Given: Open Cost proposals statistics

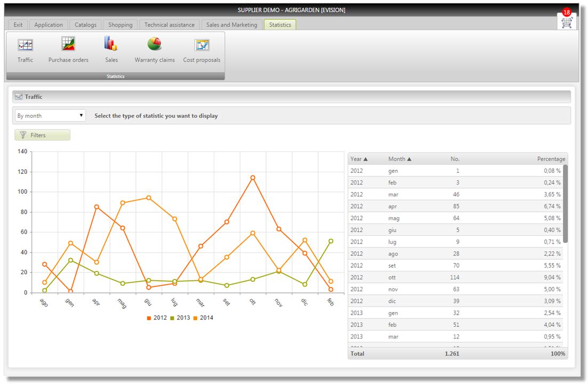Looking at the screenshot, I should (202, 45).
